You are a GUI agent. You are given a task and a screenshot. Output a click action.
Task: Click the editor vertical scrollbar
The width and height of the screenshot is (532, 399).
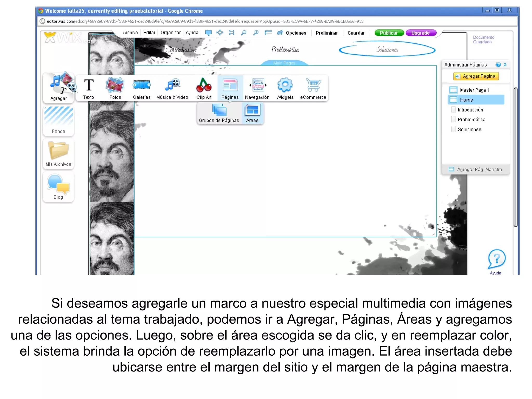click(515, 157)
